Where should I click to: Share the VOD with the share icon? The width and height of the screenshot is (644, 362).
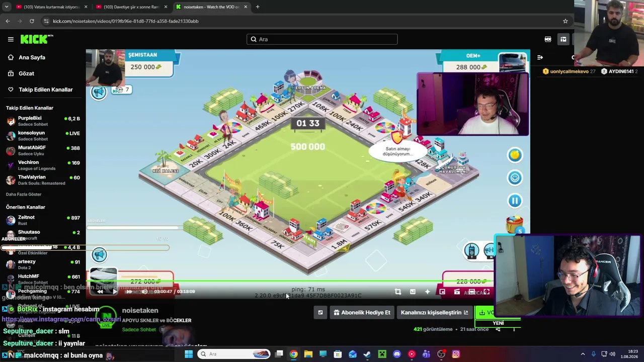click(x=498, y=329)
